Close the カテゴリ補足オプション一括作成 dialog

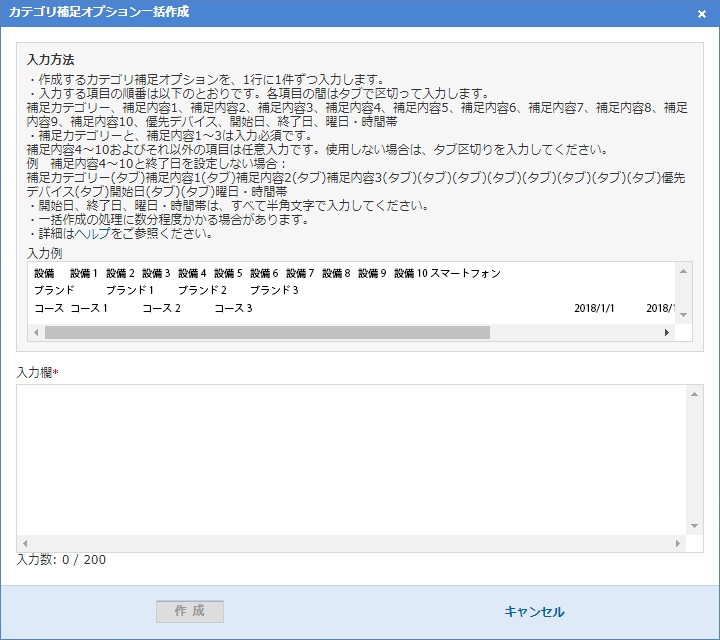pyautogui.click(x=702, y=14)
